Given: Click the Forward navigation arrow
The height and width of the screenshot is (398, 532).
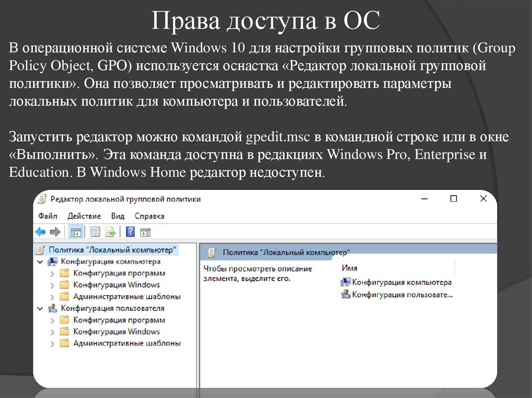Looking at the screenshot, I should 55,232.
